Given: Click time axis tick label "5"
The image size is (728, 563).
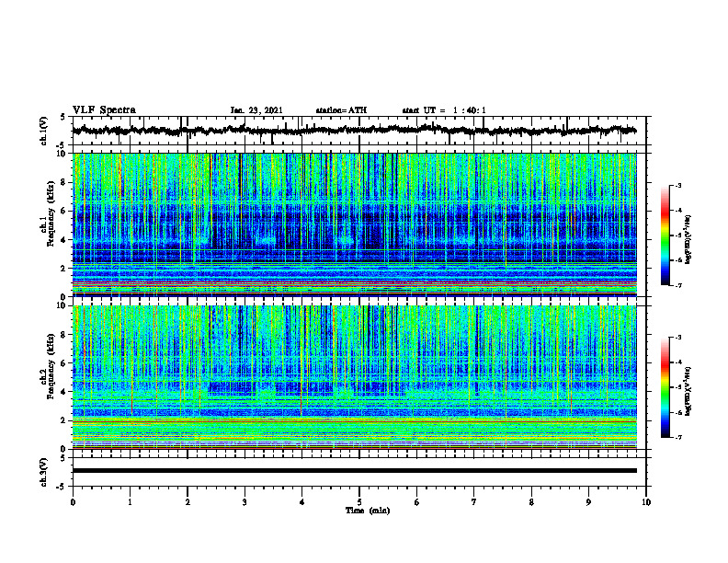Looking at the screenshot, I should click(359, 502).
